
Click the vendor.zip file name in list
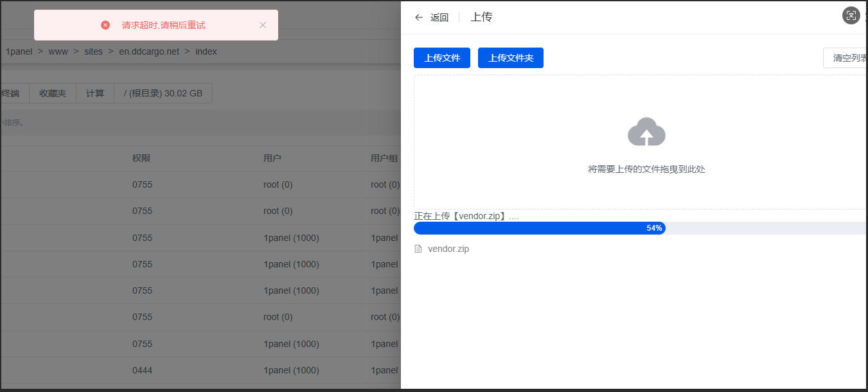click(x=448, y=249)
